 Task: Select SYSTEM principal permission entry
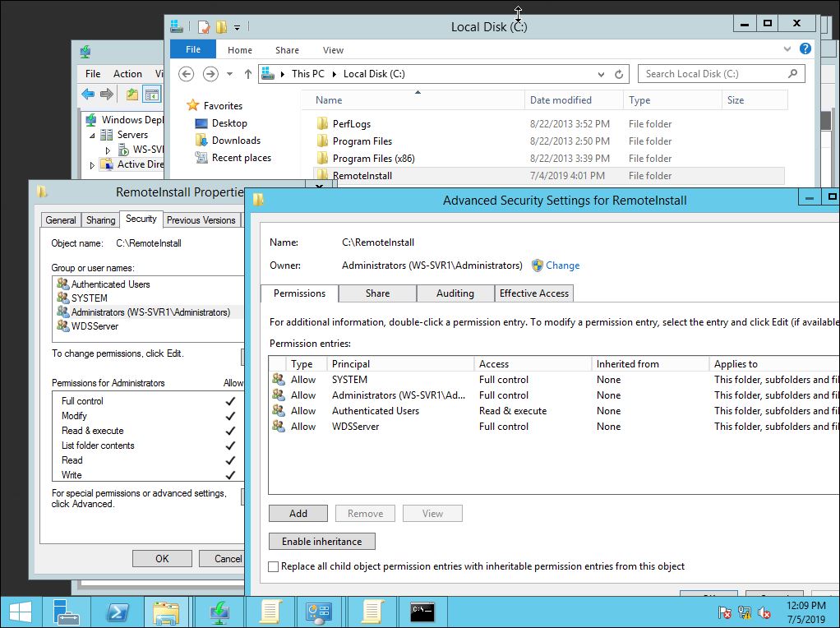(554, 380)
